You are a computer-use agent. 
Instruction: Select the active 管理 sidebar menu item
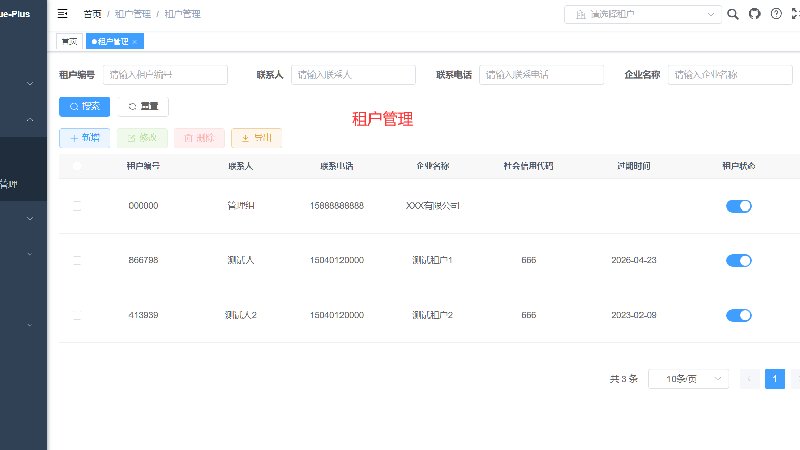coord(23,184)
